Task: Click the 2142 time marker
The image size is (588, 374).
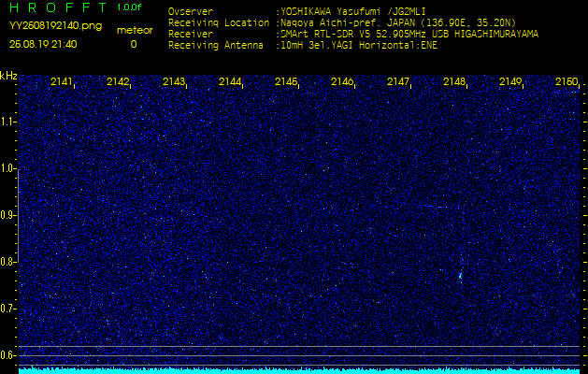Action: point(118,81)
